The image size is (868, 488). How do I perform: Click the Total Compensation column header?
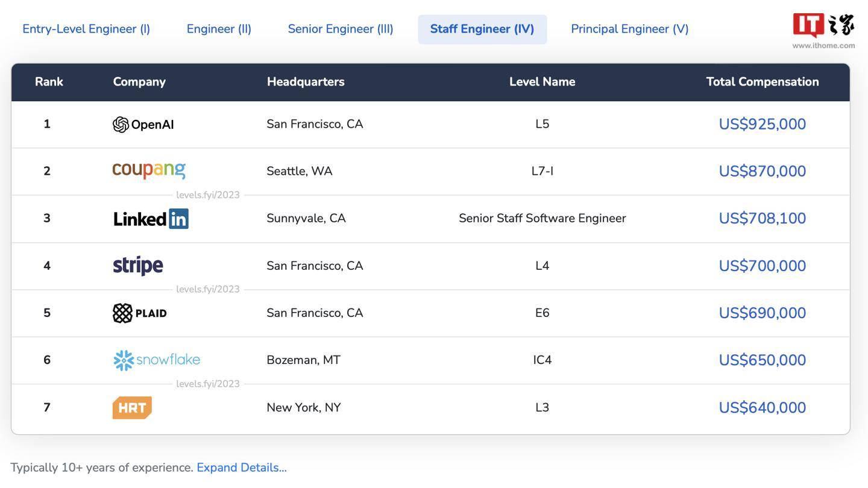763,82
